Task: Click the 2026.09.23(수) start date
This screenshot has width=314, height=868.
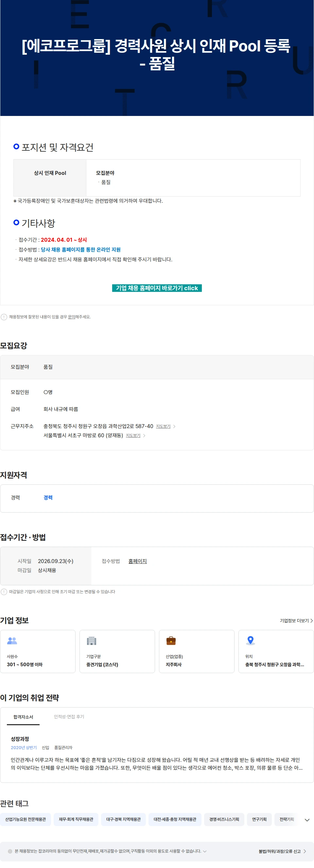Action: tap(56, 561)
